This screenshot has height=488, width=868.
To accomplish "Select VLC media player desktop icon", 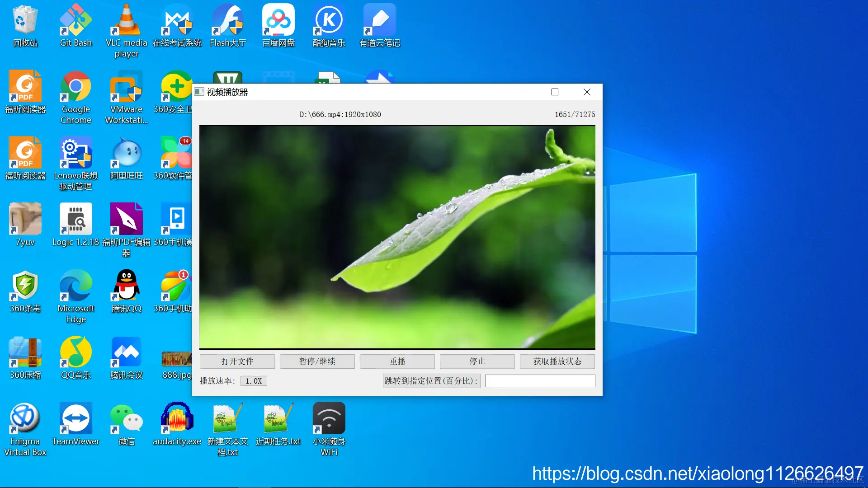I will [x=127, y=20].
